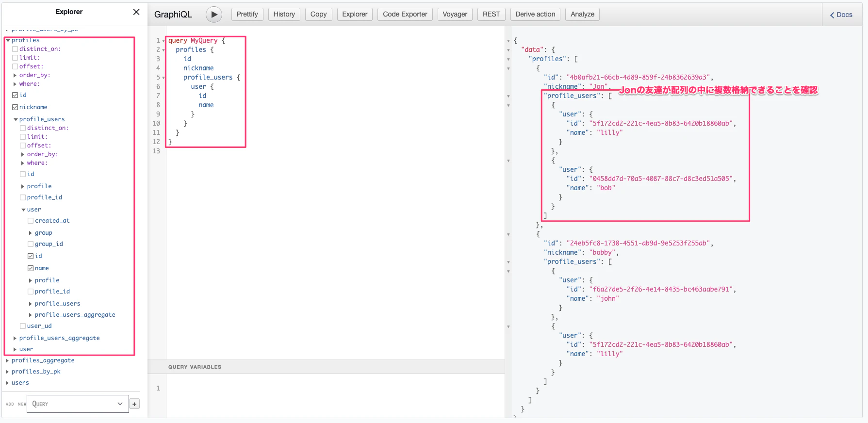This screenshot has width=868, height=423.
Task: Close the Explorer panel
Action: click(136, 12)
